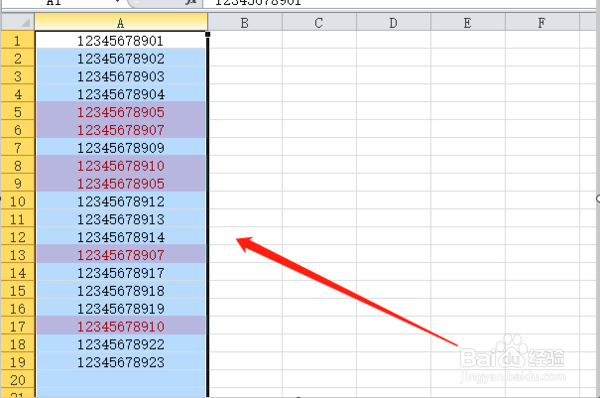
Task: Select column C header
Action: click(x=319, y=23)
